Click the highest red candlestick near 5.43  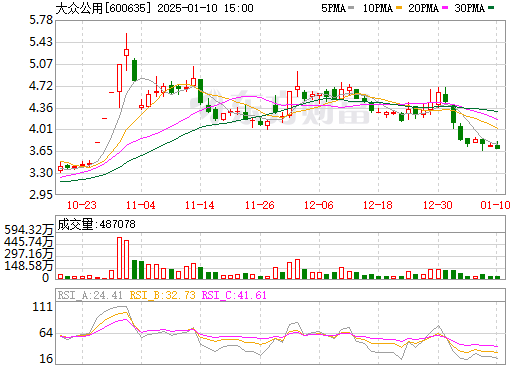(126, 52)
